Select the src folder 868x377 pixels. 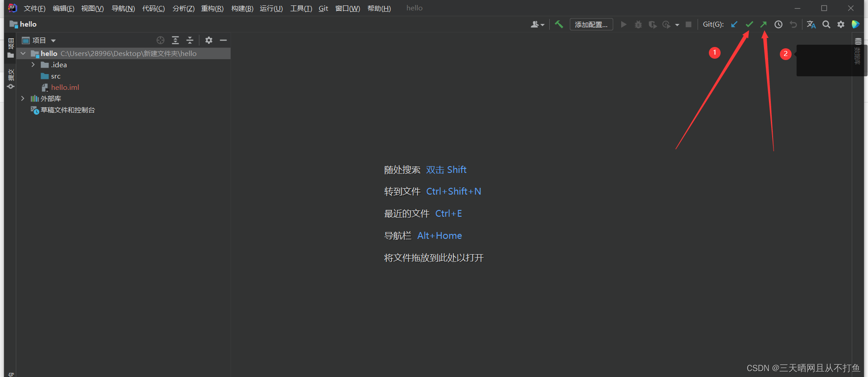56,76
